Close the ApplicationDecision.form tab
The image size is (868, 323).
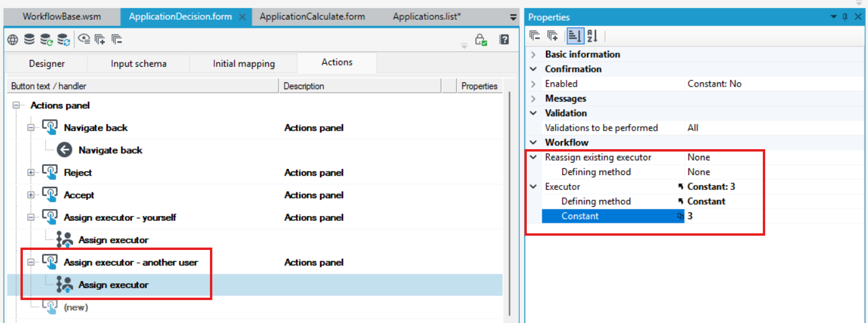point(242,17)
